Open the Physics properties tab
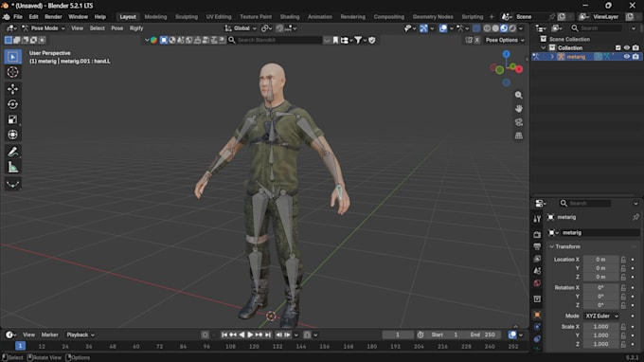Screen dimensions: 644x362 537,327
